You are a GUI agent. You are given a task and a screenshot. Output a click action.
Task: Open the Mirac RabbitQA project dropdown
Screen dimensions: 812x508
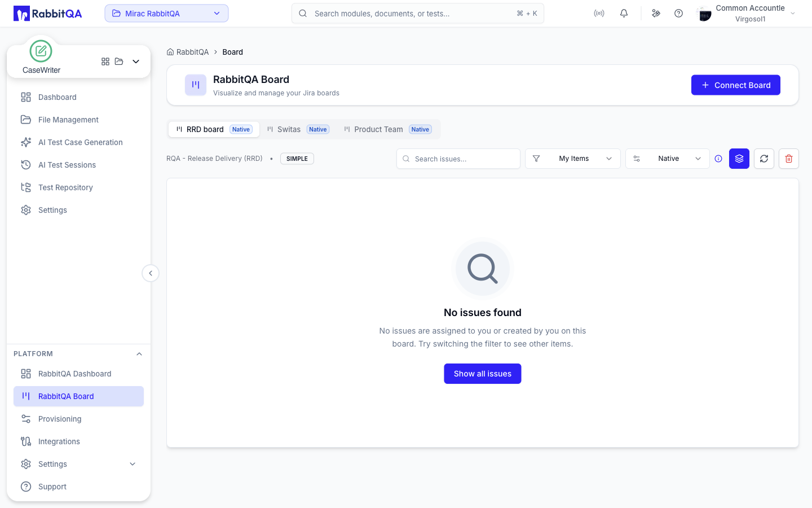pos(166,14)
